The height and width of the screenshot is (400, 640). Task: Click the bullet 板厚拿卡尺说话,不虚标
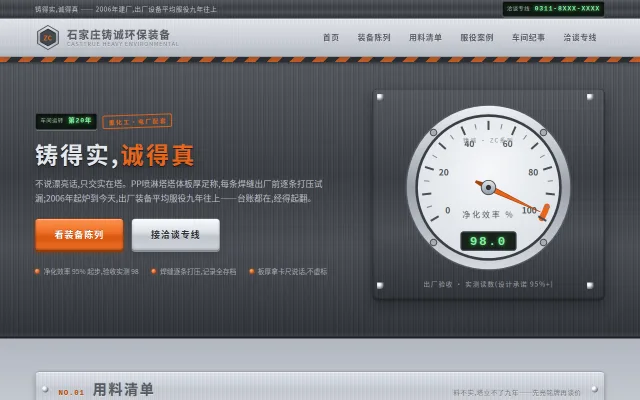click(x=288, y=271)
